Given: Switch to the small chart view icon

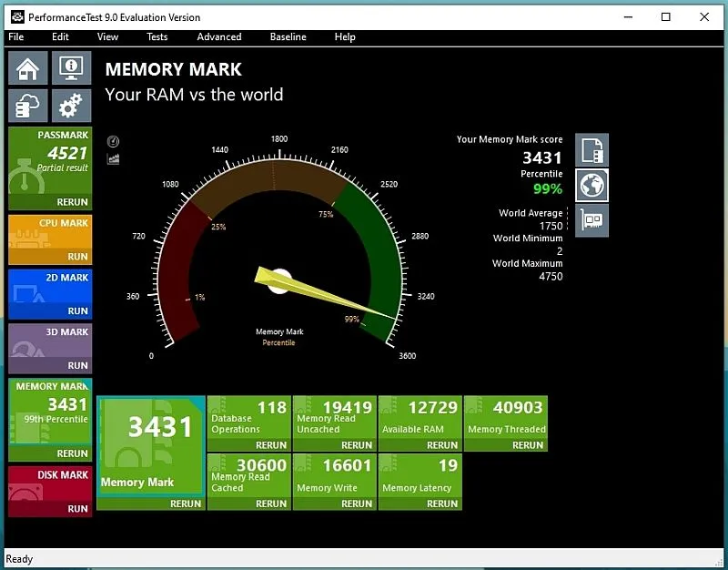Looking at the screenshot, I should (114, 158).
